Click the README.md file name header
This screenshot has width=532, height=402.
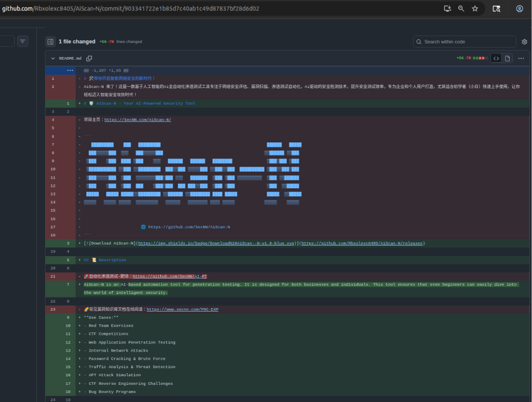click(x=70, y=59)
